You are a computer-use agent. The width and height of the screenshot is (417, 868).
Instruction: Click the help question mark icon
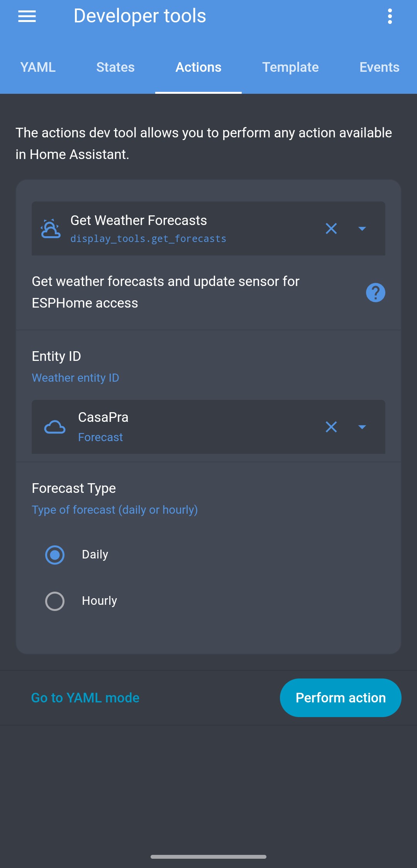(375, 293)
